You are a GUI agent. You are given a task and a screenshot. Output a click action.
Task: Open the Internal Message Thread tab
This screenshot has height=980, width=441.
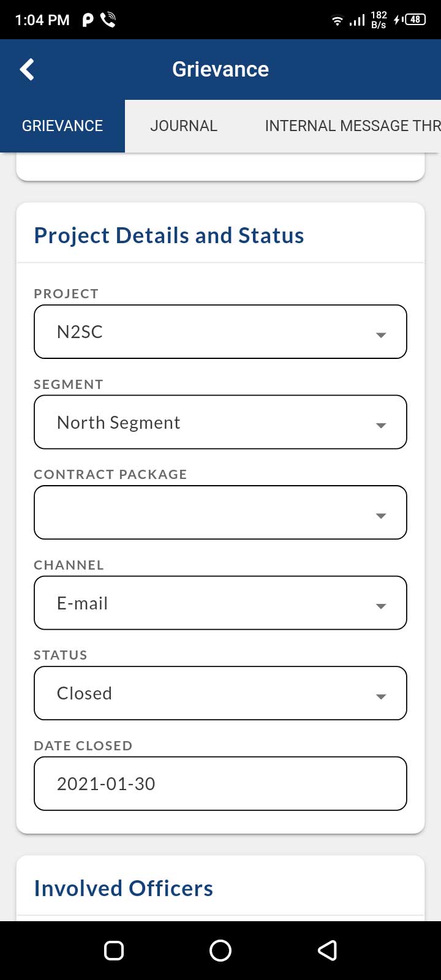pos(352,126)
